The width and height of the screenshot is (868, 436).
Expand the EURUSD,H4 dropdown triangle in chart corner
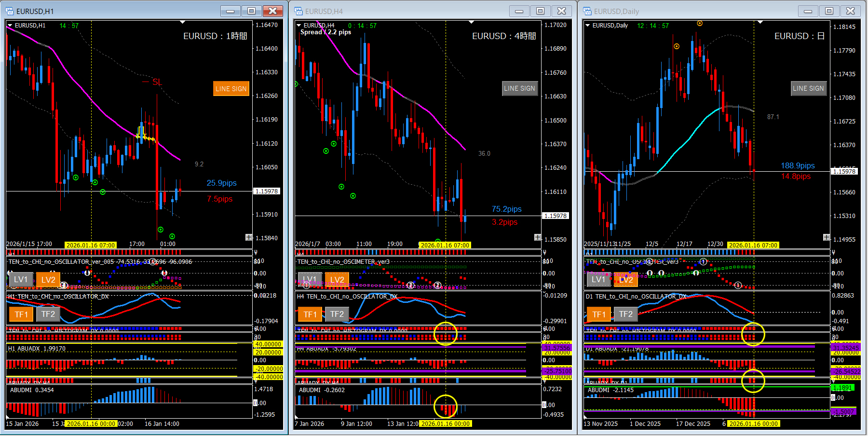point(299,26)
